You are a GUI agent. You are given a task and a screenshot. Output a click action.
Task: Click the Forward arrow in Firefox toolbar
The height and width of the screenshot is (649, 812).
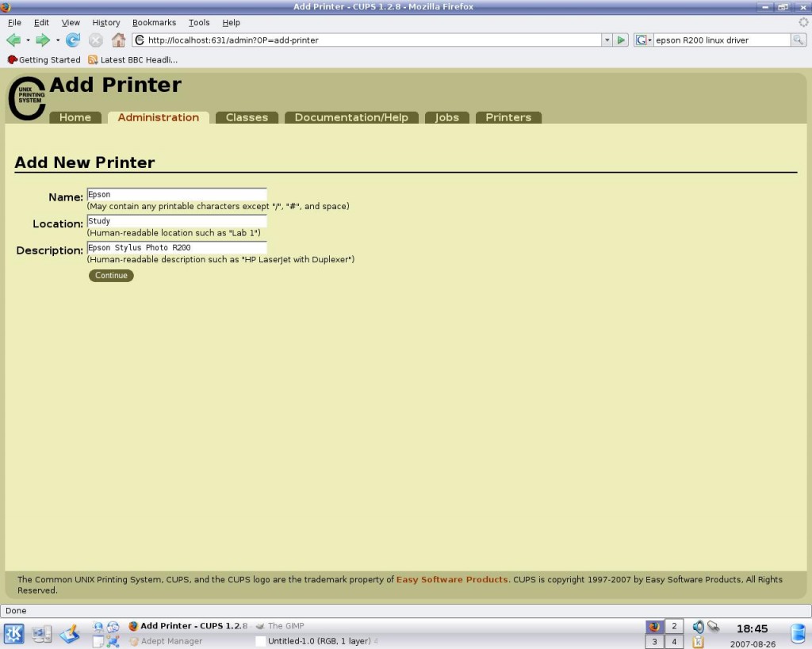tap(43, 40)
